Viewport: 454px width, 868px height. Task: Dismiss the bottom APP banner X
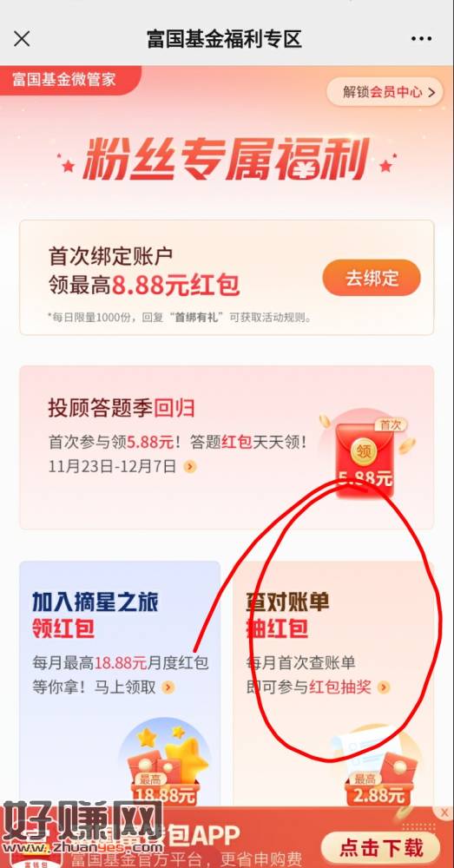[x=444, y=812]
